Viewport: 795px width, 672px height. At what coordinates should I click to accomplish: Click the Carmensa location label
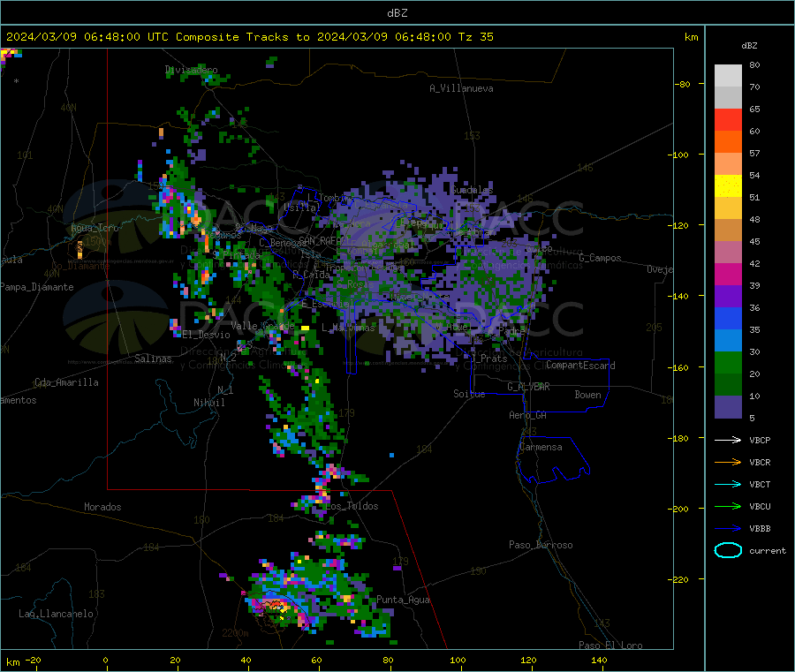click(x=541, y=447)
